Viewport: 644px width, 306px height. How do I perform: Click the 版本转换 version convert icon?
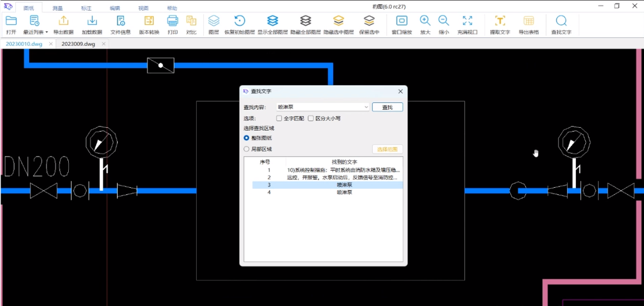tap(149, 21)
